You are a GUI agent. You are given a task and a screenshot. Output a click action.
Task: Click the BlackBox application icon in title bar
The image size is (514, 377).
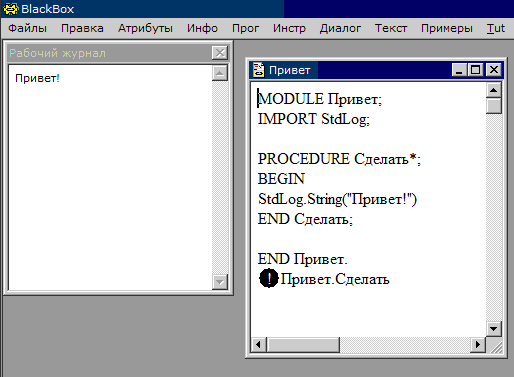(11, 9)
